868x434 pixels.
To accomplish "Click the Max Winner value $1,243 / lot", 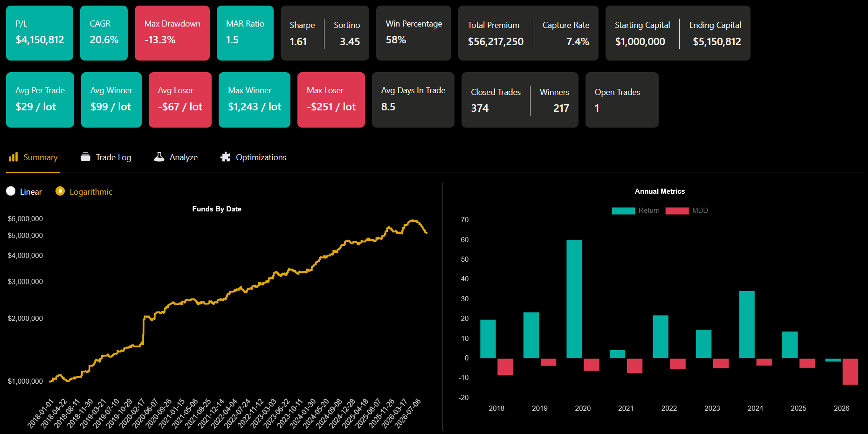I will 255,107.
